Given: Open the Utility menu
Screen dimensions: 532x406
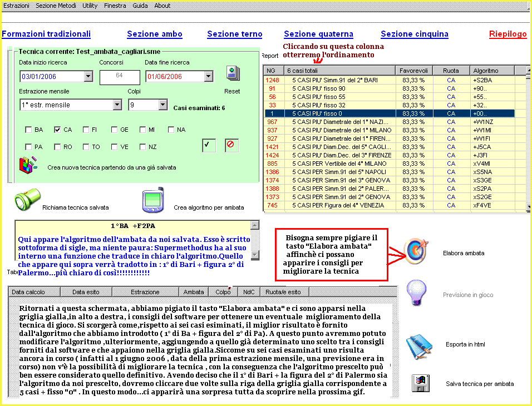Looking at the screenshot, I should click(90, 6).
